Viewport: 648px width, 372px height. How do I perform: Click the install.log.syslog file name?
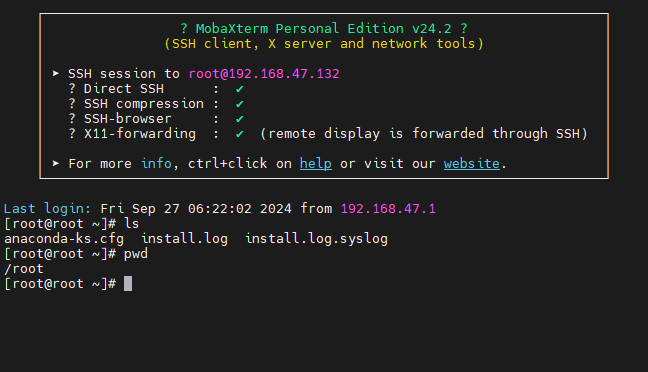click(317, 238)
